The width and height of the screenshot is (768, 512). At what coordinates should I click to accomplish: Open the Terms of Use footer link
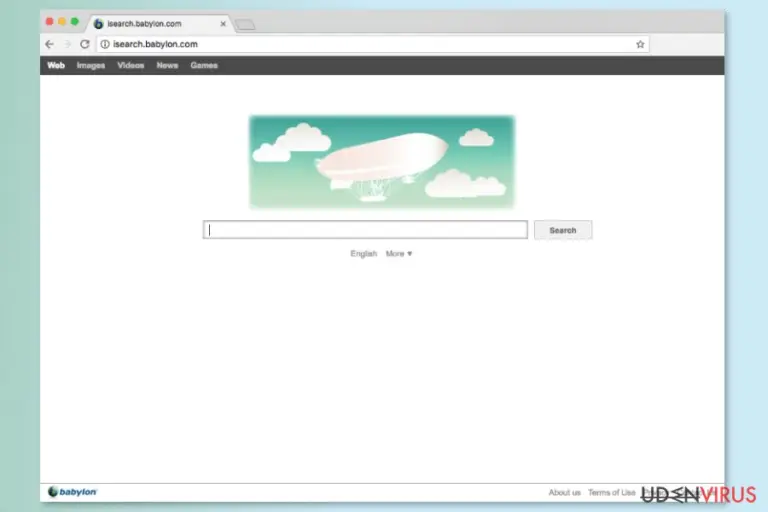(611, 492)
